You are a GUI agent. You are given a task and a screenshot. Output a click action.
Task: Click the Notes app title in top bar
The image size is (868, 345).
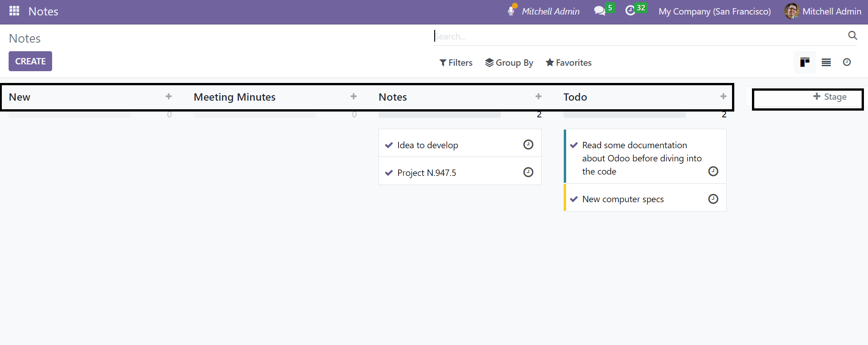click(44, 11)
